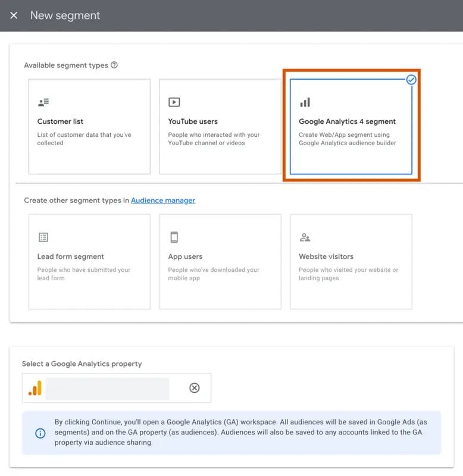
Task: Close the New segment dialog
Action: 14,15
